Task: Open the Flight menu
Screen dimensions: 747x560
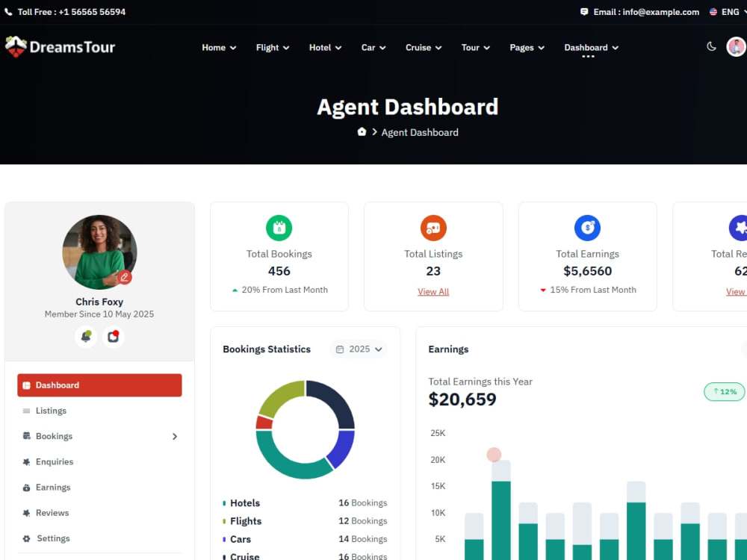Action: click(x=273, y=48)
